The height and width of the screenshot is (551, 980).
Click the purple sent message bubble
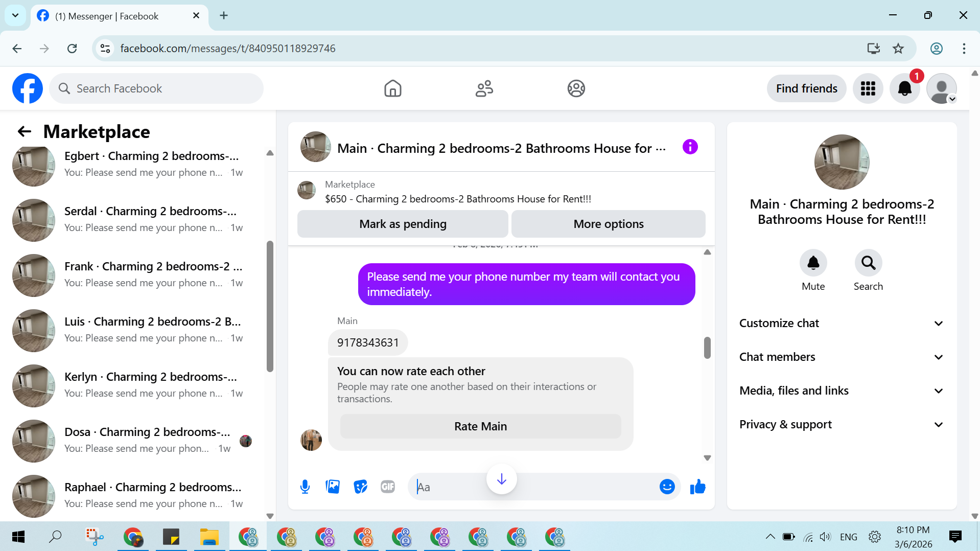526,284
